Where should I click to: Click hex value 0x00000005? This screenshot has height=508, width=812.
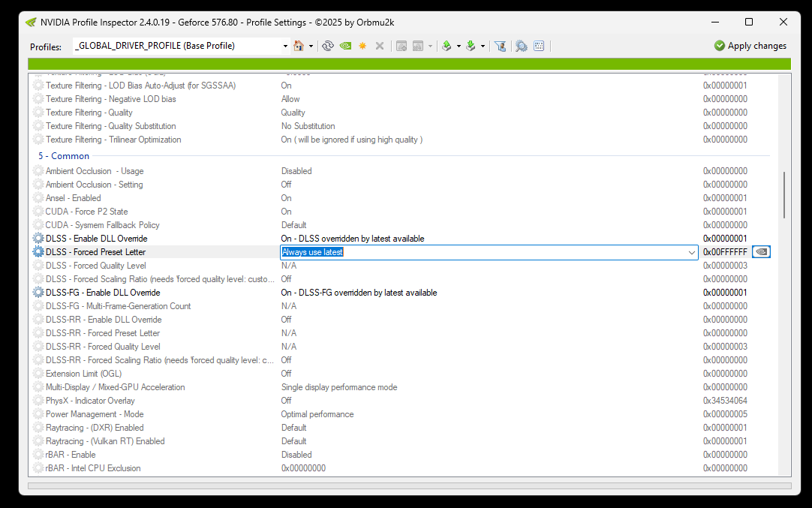pyautogui.click(x=725, y=414)
